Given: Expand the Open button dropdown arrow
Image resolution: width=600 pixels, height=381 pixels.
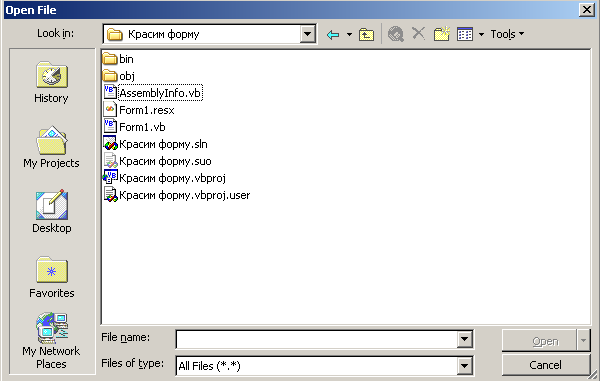Looking at the screenshot, I should click(583, 340).
